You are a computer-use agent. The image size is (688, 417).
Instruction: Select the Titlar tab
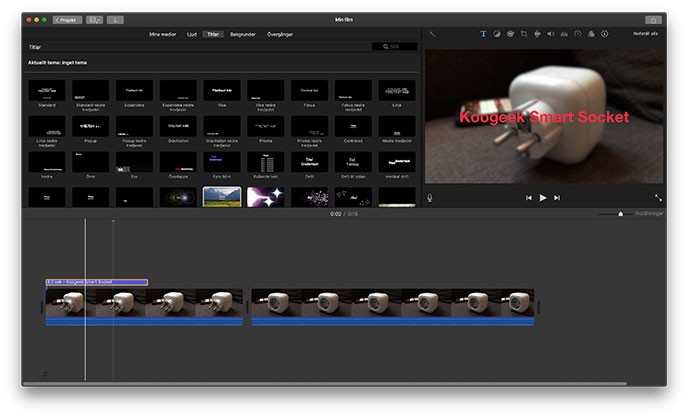coord(213,34)
